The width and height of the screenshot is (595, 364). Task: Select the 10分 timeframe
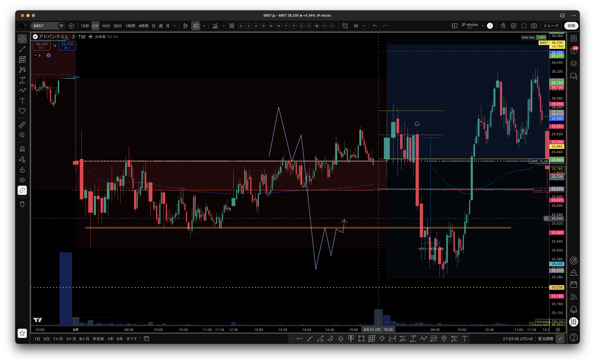(x=106, y=26)
